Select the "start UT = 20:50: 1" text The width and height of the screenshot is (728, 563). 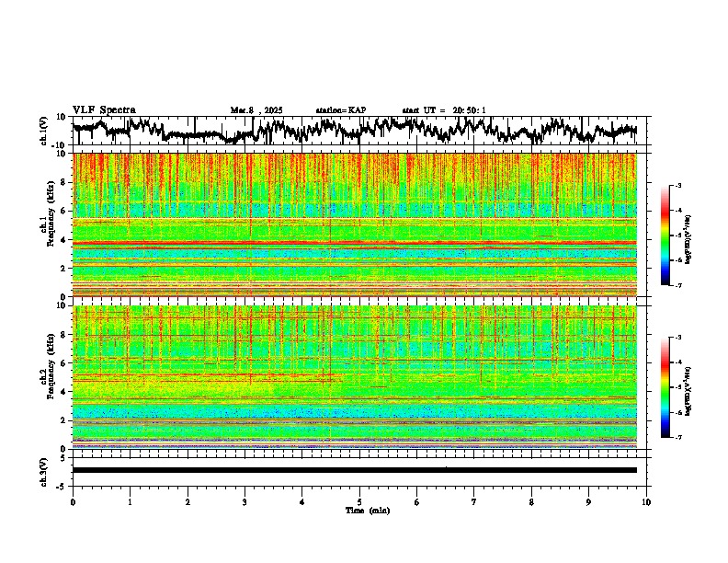pos(444,110)
